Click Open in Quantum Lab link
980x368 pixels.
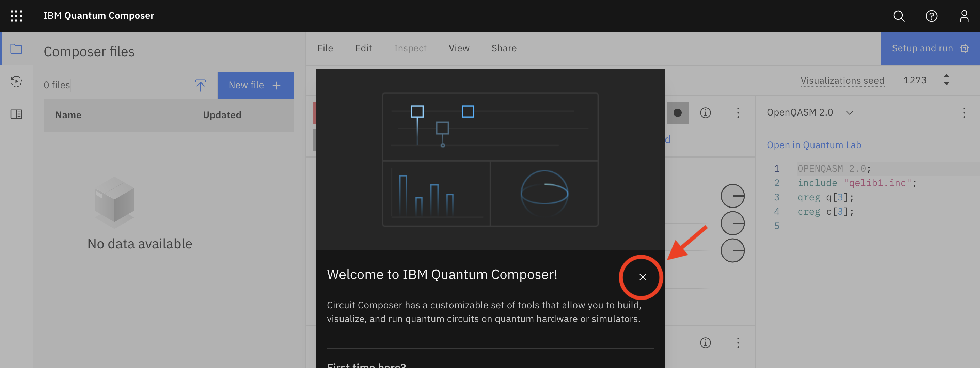click(x=814, y=145)
